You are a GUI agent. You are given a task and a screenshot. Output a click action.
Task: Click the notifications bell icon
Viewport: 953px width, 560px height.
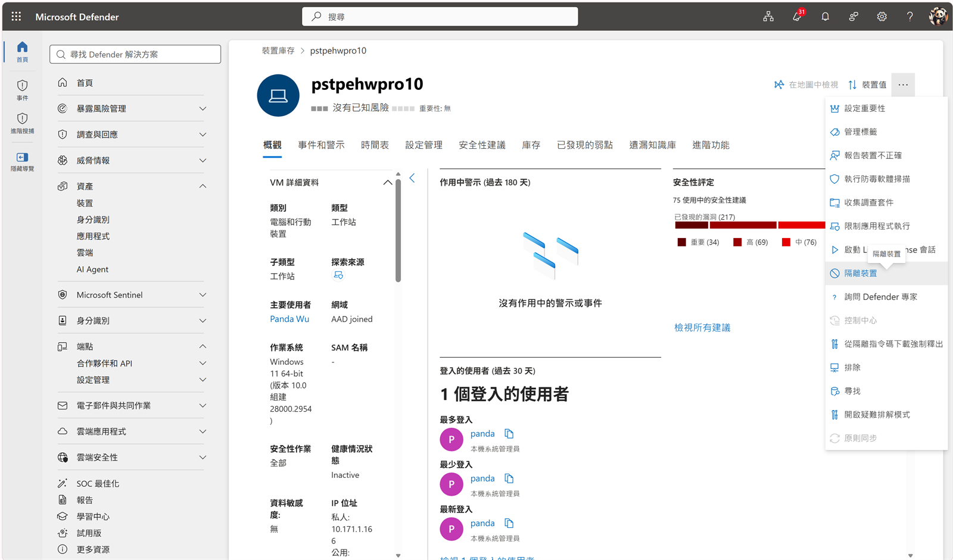coord(825,17)
